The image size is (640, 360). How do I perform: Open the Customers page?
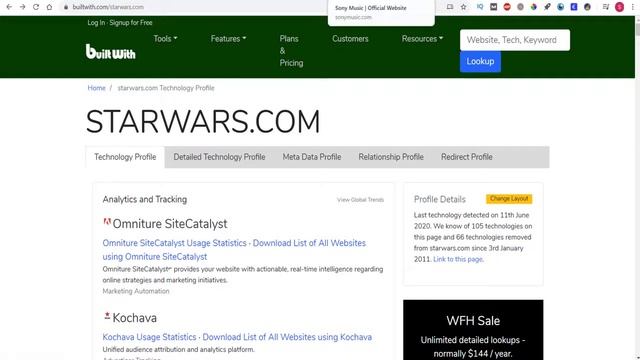(350, 39)
